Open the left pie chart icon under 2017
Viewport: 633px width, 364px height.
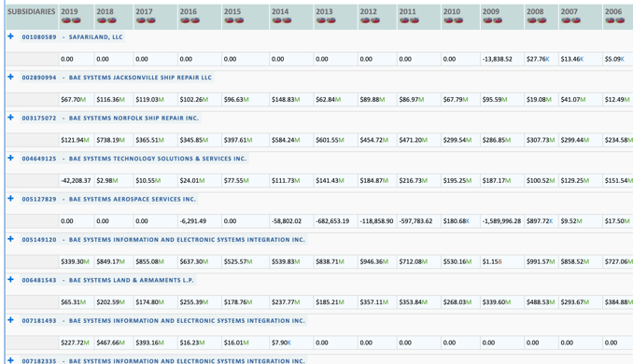click(141, 21)
